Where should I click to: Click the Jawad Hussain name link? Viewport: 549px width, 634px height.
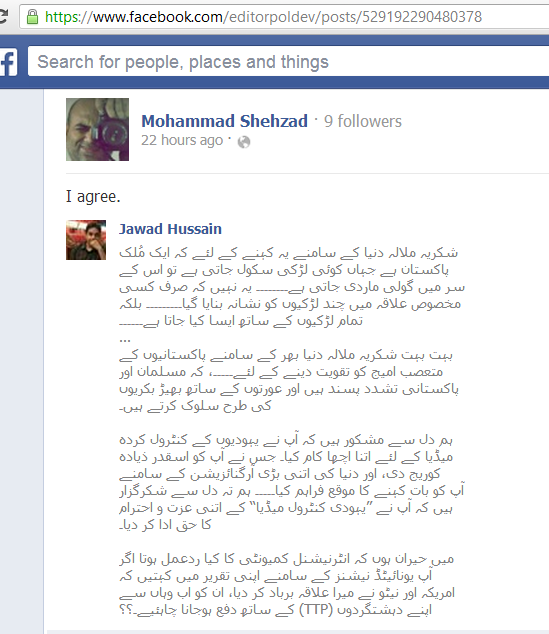170,229
